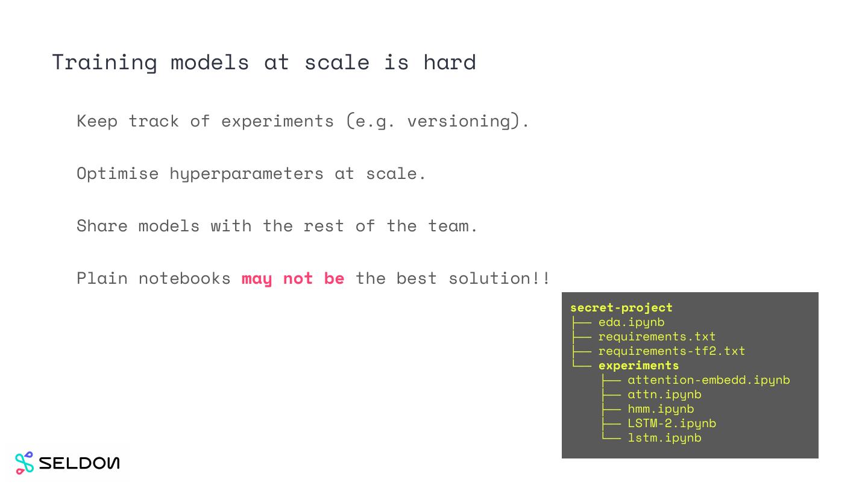Screen dimensions: 868x488
Task: Click the slide title about training models
Action: [264, 62]
